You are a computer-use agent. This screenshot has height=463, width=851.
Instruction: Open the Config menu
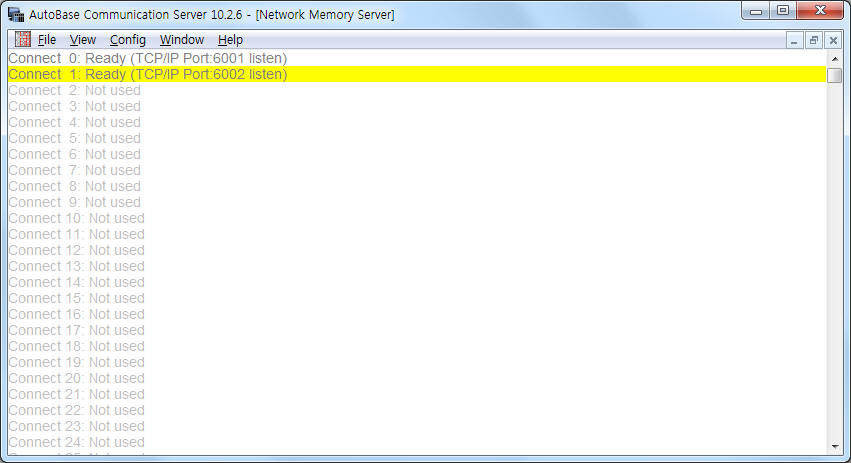point(128,40)
